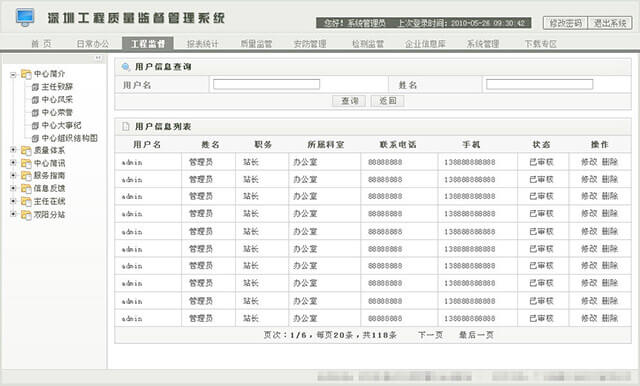
Task: Click the 操作 column header
Action: click(600, 144)
